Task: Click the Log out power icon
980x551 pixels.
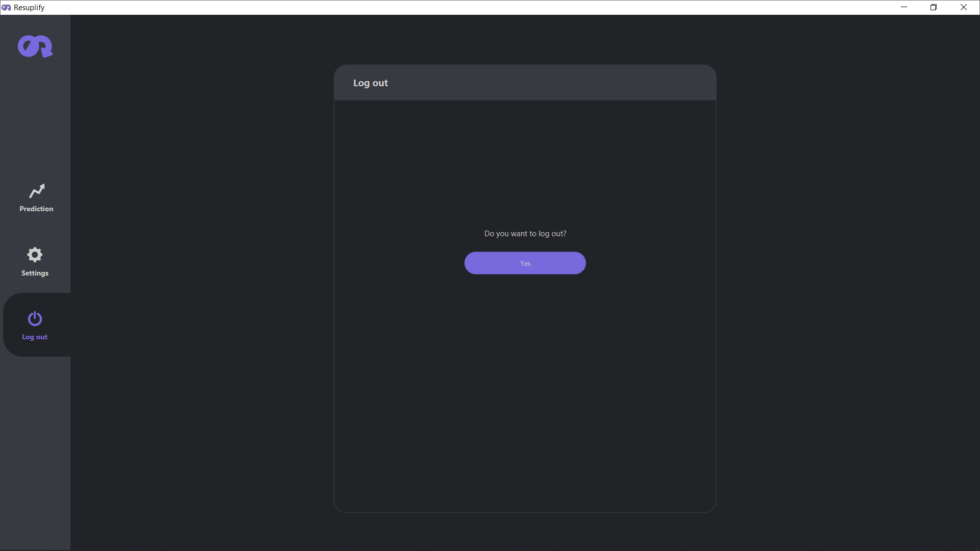Action: click(35, 319)
